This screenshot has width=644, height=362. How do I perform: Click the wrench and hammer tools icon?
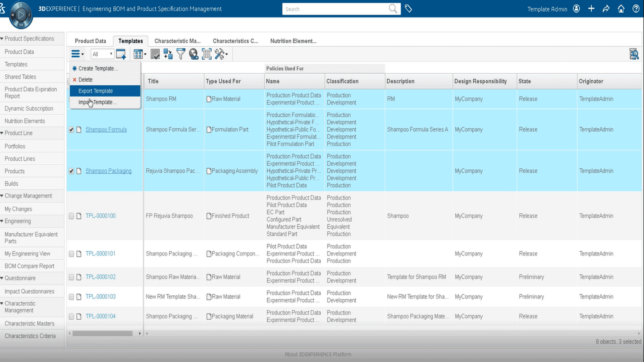(x=220, y=54)
